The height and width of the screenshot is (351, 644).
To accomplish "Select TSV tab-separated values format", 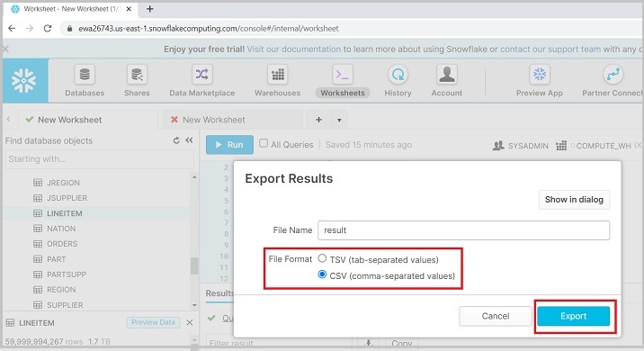I will [x=322, y=258].
